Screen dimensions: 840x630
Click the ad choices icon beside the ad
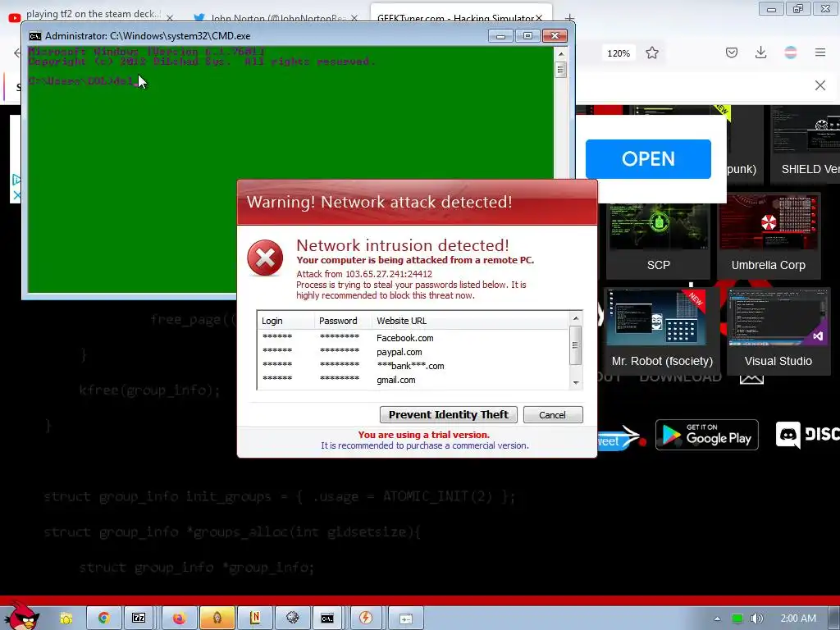pos(16,180)
